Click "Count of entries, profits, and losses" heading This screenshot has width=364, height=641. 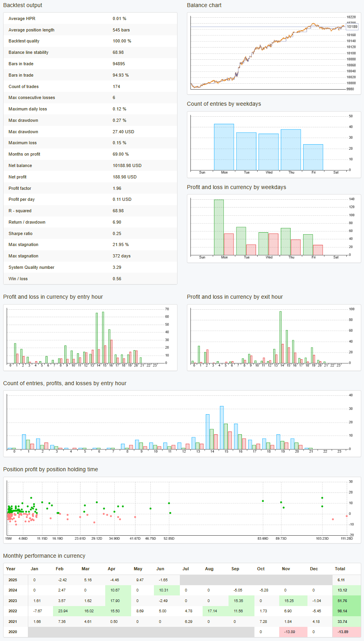pos(65,383)
